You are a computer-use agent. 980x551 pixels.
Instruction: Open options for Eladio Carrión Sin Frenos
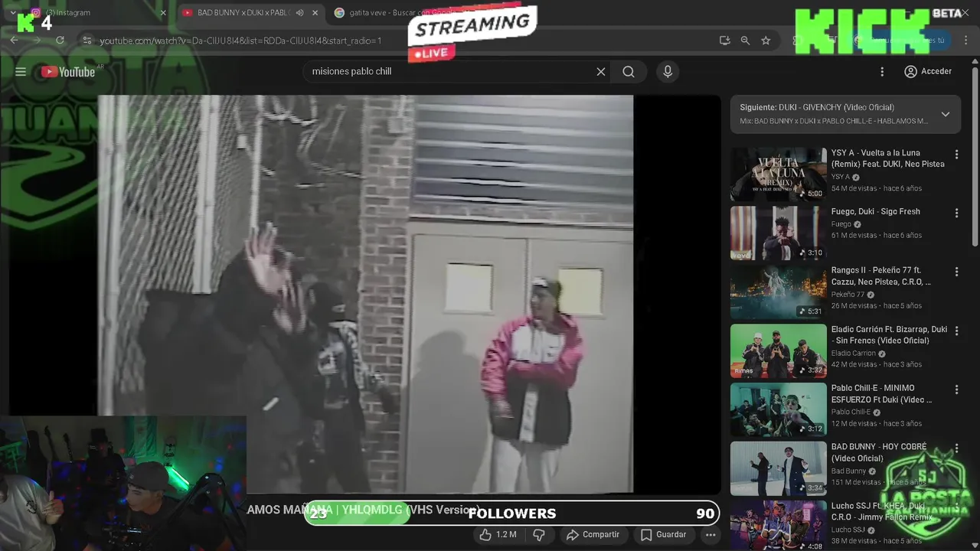click(x=956, y=331)
